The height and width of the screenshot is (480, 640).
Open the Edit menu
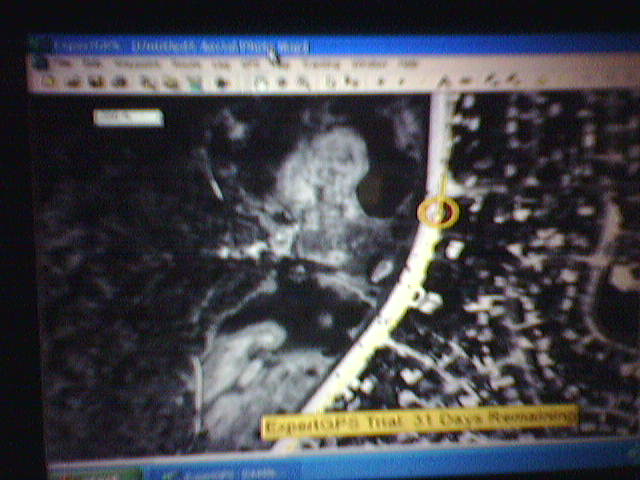tap(91, 63)
